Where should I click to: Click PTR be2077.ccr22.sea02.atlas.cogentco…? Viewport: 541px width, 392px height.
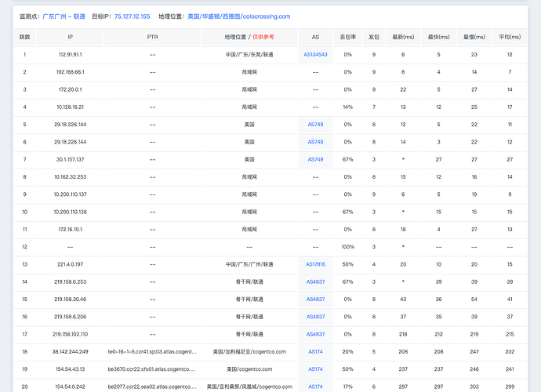pyautogui.click(x=152, y=387)
